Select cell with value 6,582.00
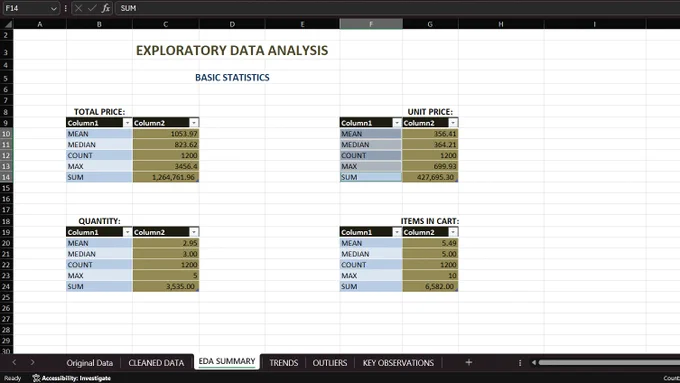 [430, 286]
